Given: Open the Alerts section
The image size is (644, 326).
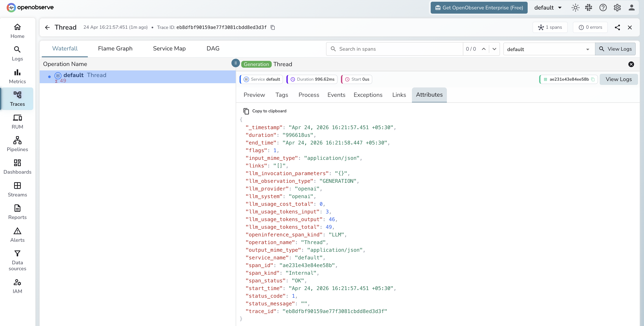Looking at the screenshot, I should coord(17,234).
